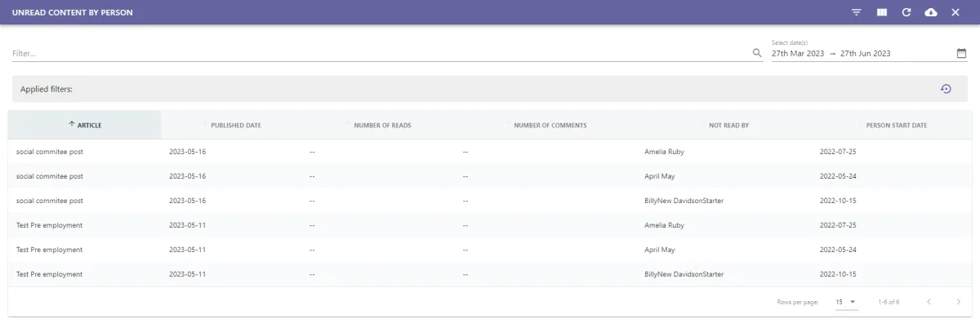The height and width of the screenshot is (319, 980).
Task: Click start date 2022-10-15 in last row
Action: [x=838, y=274]
